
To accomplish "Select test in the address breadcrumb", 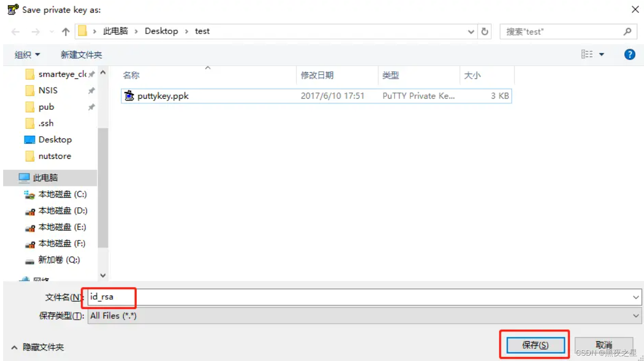I will [202, 31].
